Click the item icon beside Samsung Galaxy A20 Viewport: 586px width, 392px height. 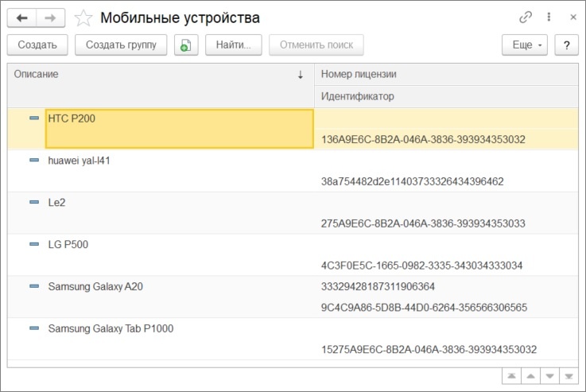point(34,286)
